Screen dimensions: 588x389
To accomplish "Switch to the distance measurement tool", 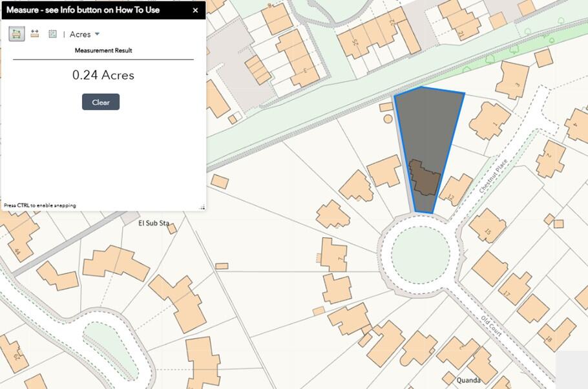I will tap(35, 34).
